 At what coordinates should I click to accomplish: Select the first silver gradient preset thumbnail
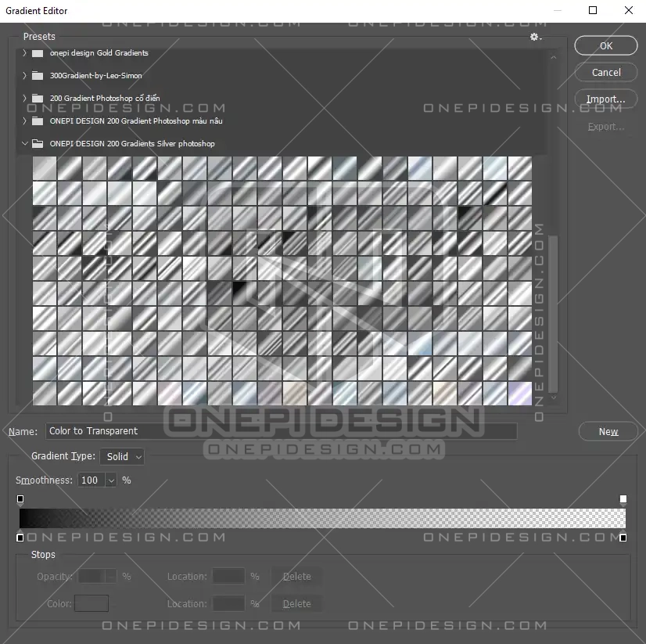click(45, 168)
